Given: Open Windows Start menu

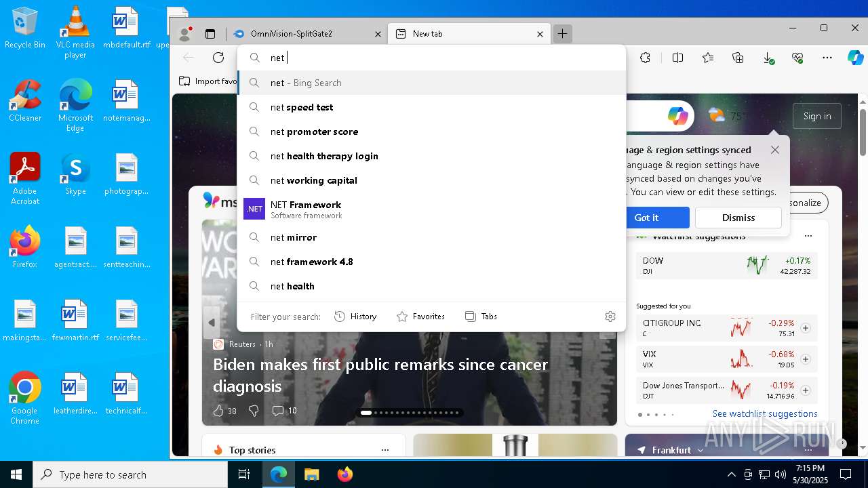Looking at the screenshot, I should click(16, 474).
